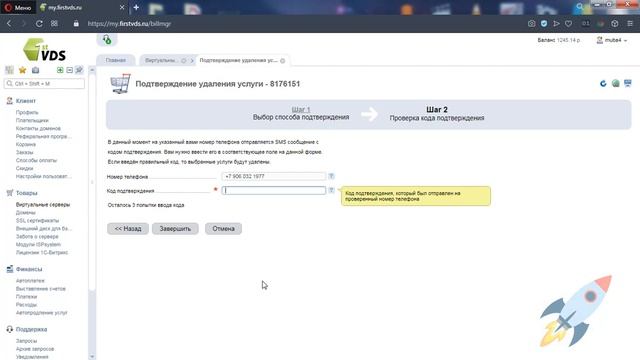
Task: Click the ad blocker shield icon
Action: pos(544,24)
